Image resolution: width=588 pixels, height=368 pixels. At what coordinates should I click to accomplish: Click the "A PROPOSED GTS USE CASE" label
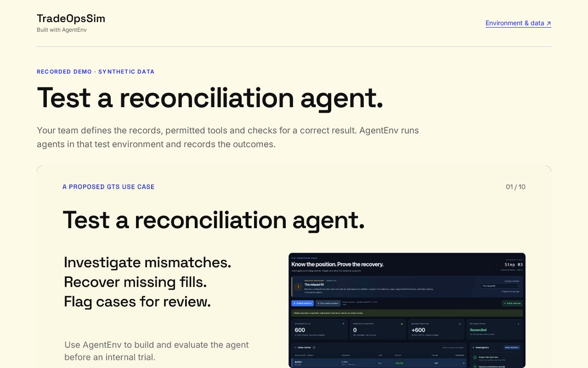pos(108,187)
